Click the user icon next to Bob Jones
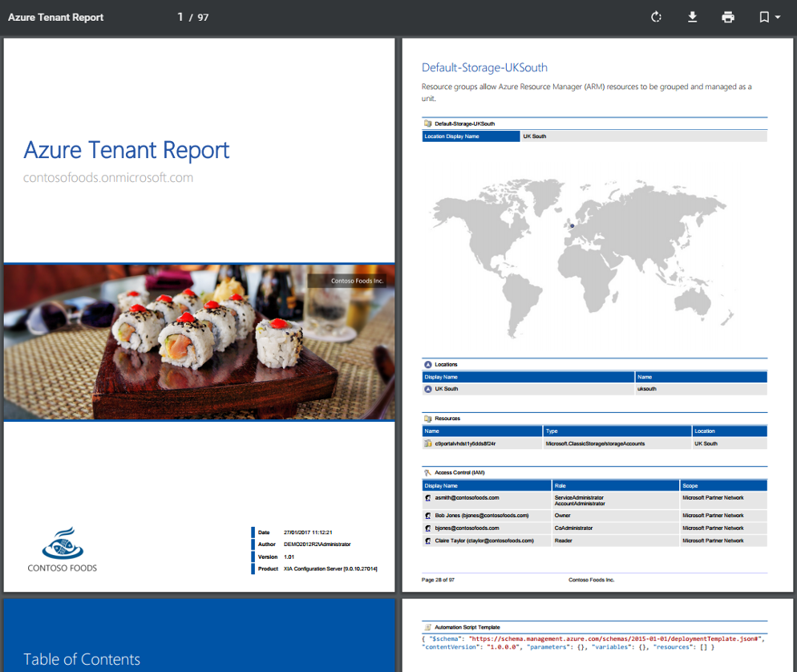 click(x=427, y=514)
